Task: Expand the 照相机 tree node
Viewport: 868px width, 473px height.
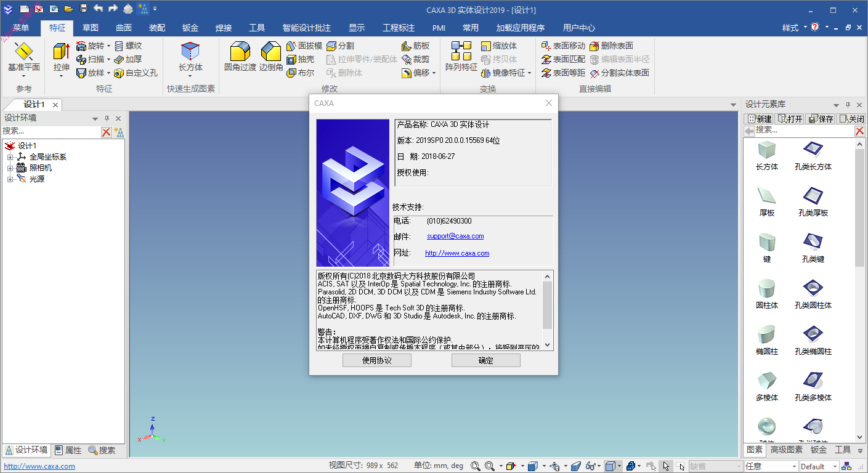Action: tap(10, 168)
